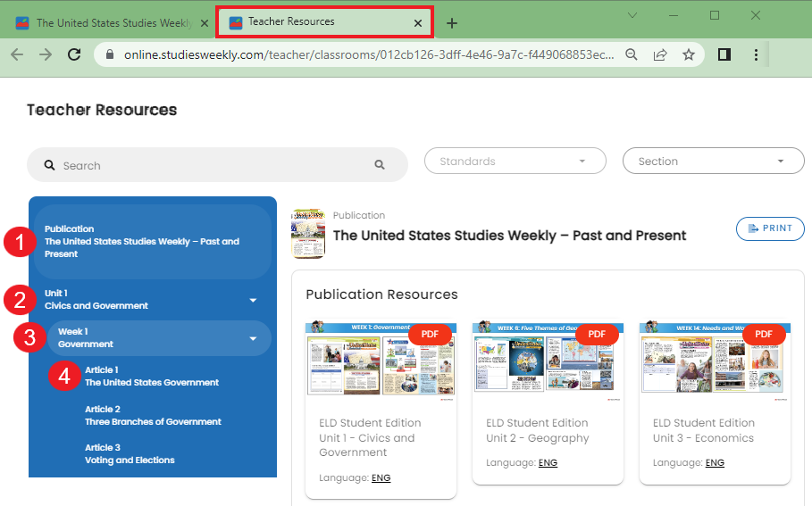The width and height of the screenshot is (812, 506).
Task: Open Article 2 Three Branches of Government
Action: tap(153, 416)
